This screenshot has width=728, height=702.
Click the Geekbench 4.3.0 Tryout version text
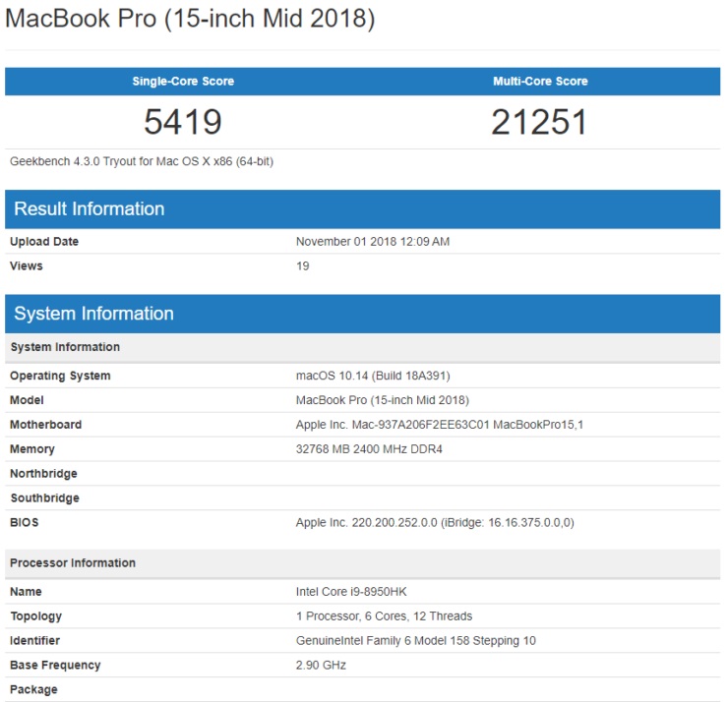pyautogui.click(x=142, y=161)
